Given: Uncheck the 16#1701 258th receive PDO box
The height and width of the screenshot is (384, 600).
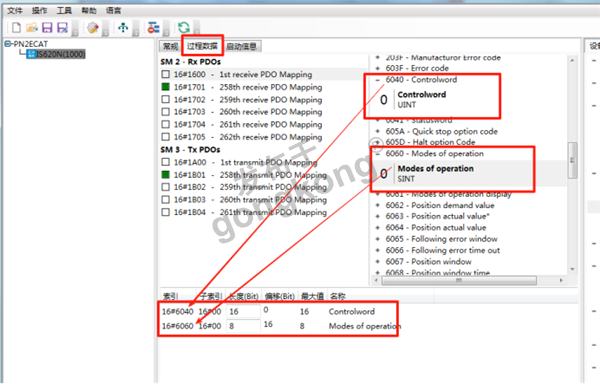Looking at the screenshot, I should [x=165, y=87].
